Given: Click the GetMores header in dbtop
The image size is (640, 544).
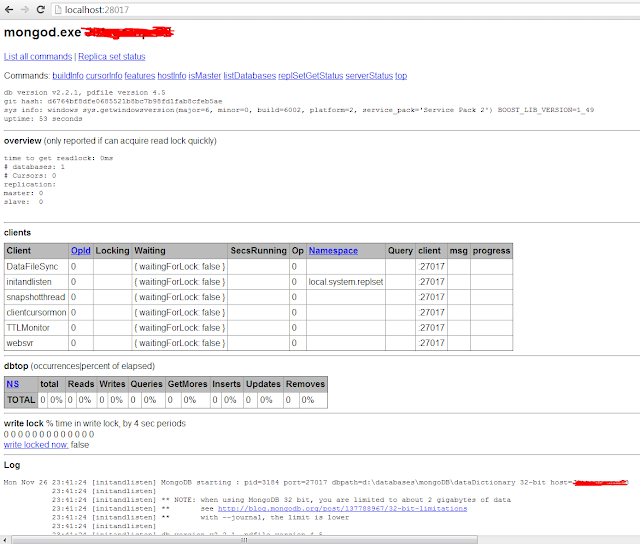Looking at the screenshot, I should tap(187, 384).
